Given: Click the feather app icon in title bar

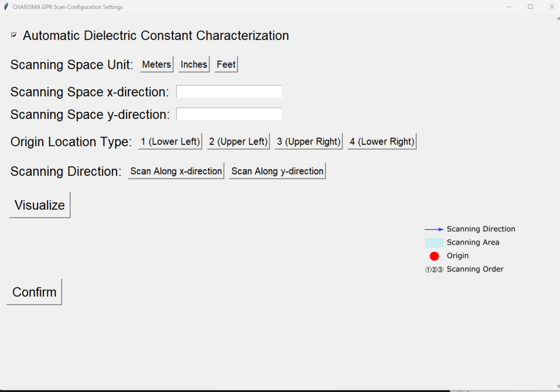Looking at the screenshot, I should [6, 7].
